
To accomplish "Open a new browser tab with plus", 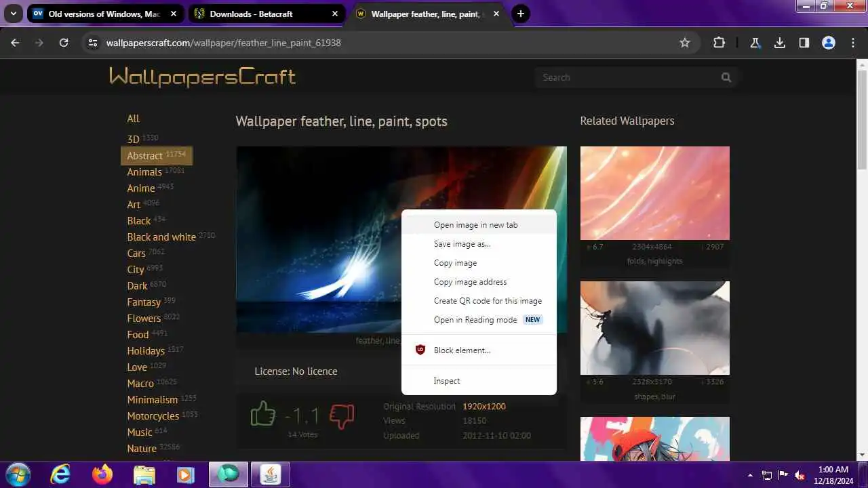I will 521,14.
